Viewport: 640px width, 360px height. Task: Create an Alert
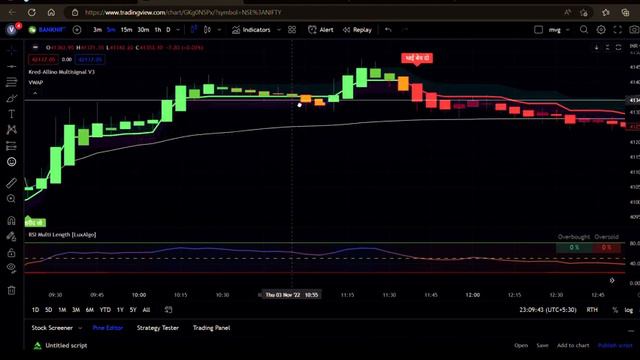point(320,30)
